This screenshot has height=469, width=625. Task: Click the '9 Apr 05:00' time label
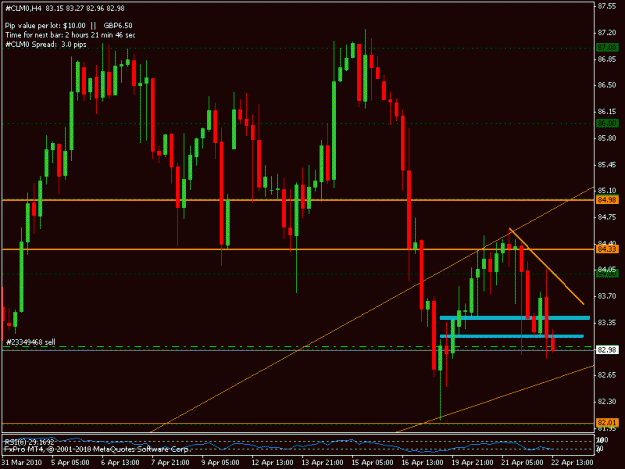pos(220,462)
